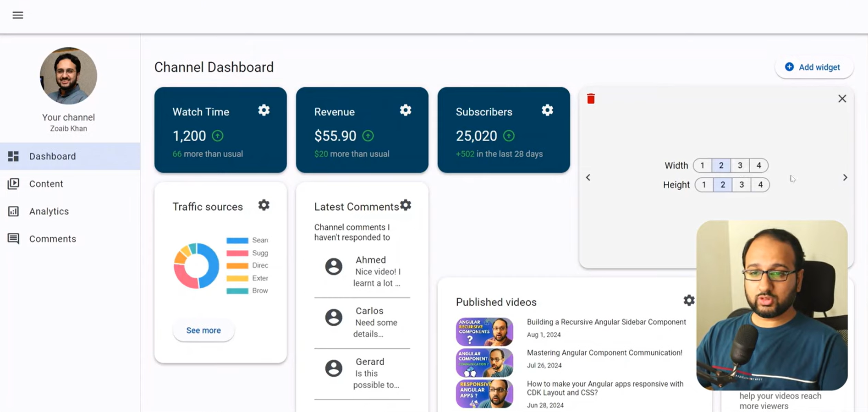Click Subscribers up-arrow trend icon

[x=509, y=136]
